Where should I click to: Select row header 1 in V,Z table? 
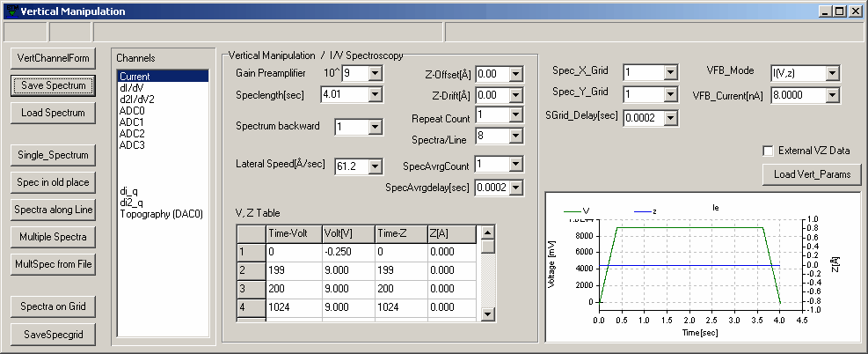252,252
